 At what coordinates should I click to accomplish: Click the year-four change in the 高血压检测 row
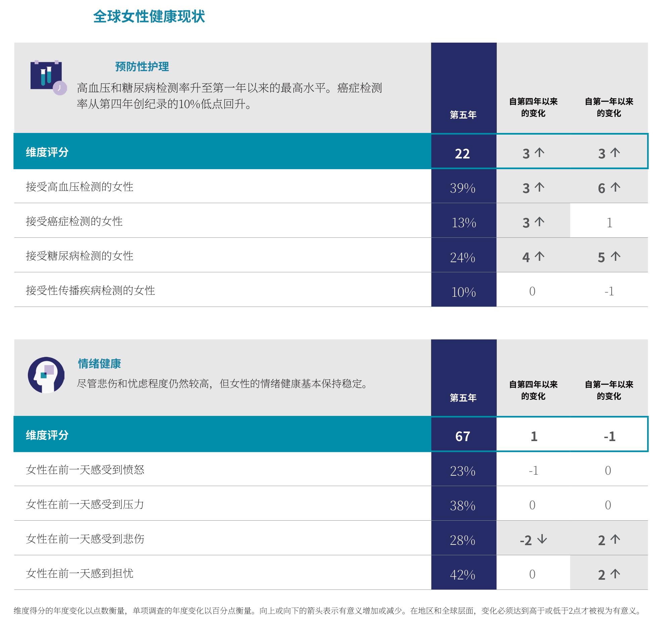[533, 188]
